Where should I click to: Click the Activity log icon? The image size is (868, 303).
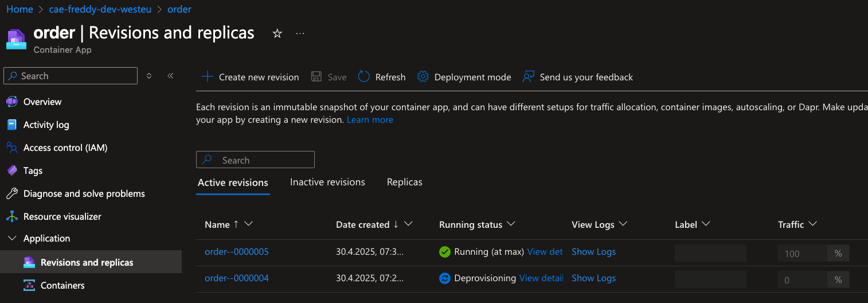coord(12,125)
